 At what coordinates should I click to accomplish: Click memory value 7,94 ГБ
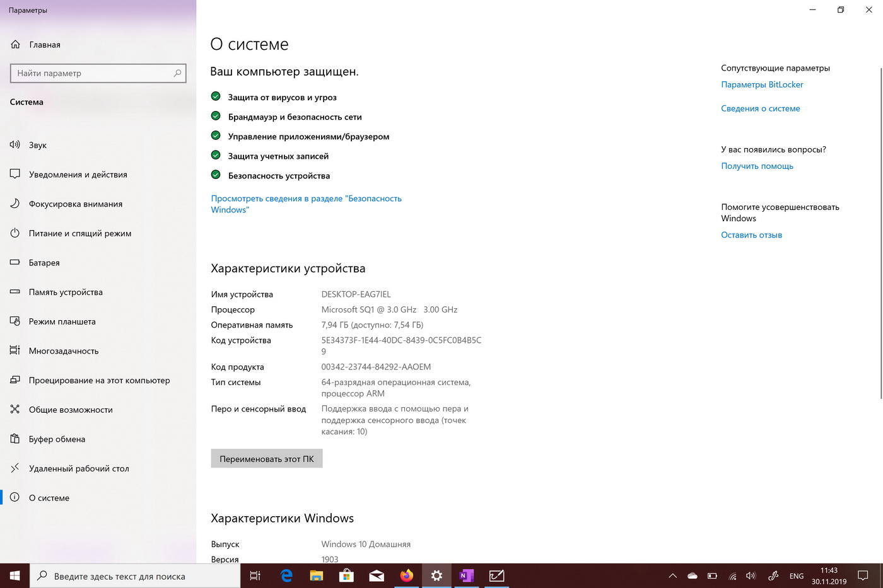pyautogui.click(x=372, y=325)
